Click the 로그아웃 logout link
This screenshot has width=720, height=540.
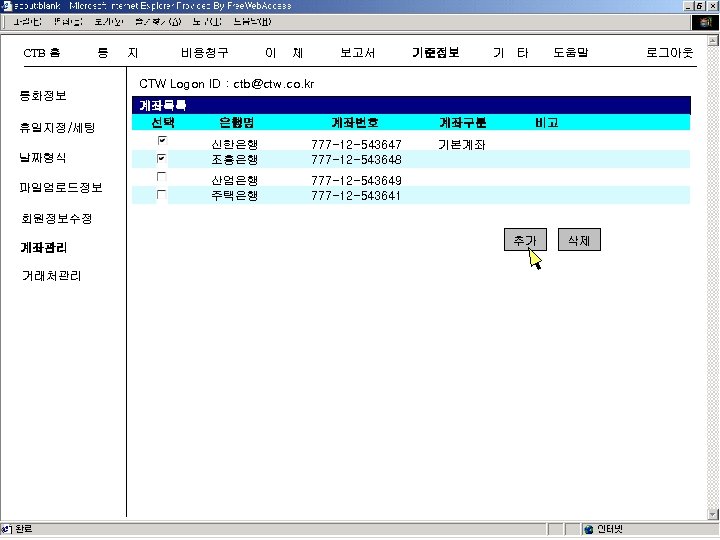click(669, 53)
